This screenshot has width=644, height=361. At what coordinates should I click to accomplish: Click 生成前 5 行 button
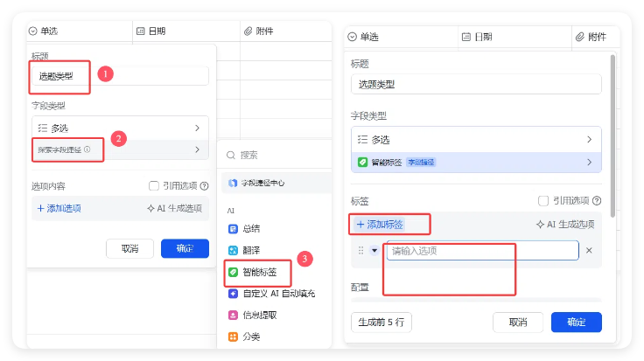coord(381,323)
